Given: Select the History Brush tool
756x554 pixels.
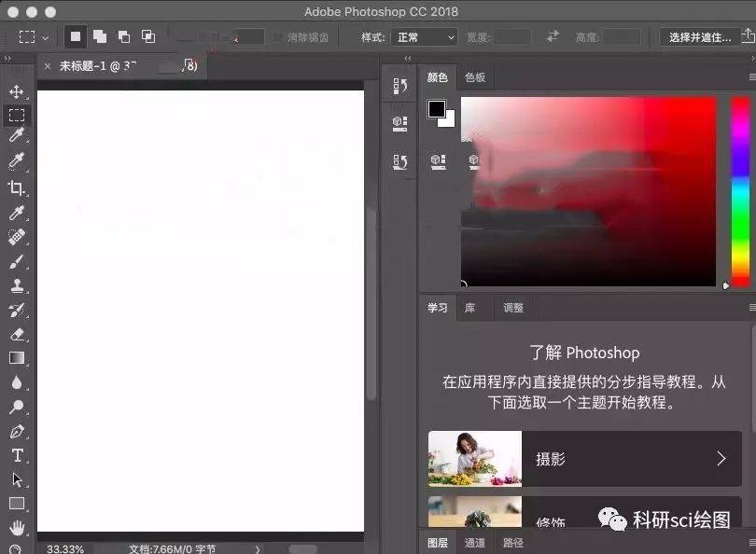Looking at the screenshot, I should 17,310.
